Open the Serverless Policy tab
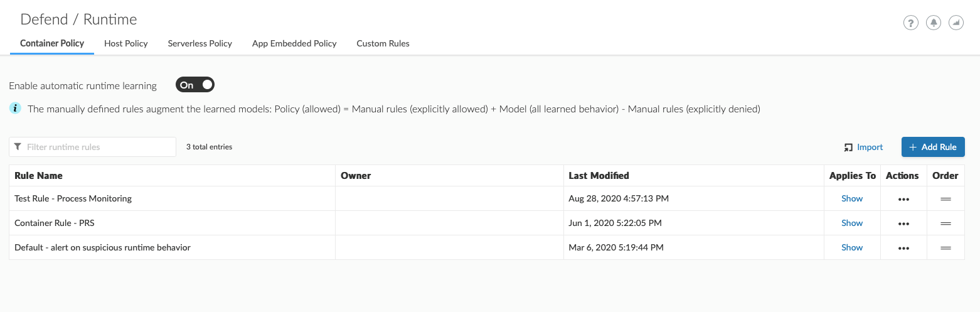980x312 pixels. [x=200, y=43]
